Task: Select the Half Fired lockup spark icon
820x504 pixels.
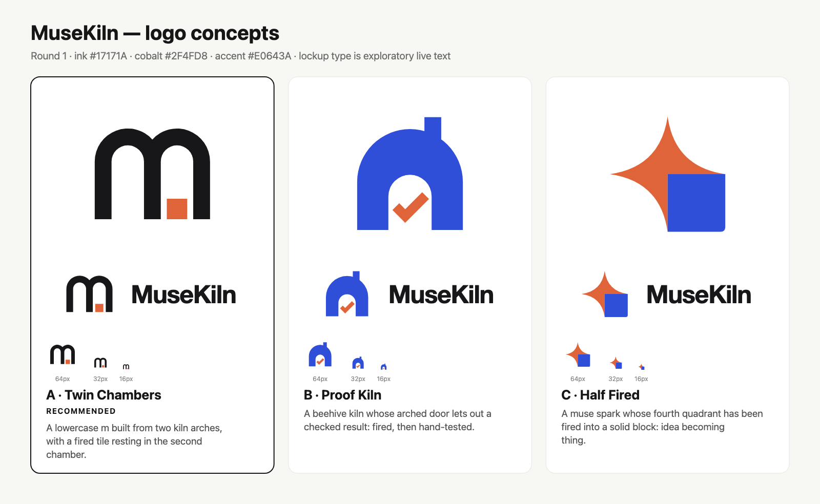Action: click(605, 294)
